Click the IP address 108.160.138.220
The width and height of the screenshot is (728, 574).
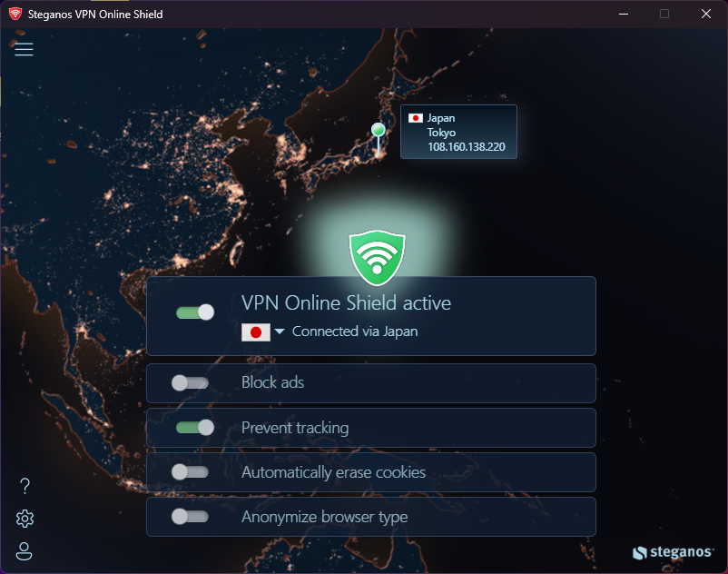click(x=467, y=147)
